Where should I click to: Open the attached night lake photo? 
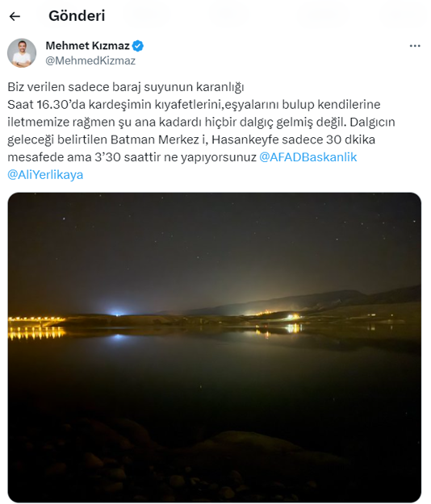pyautogui.click(x=215, y=347)
